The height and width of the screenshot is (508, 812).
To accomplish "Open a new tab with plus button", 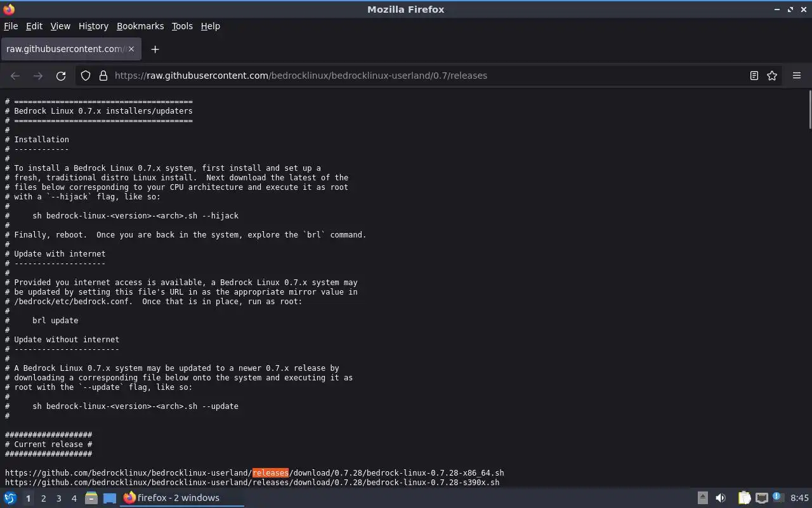I will point(155,49).
